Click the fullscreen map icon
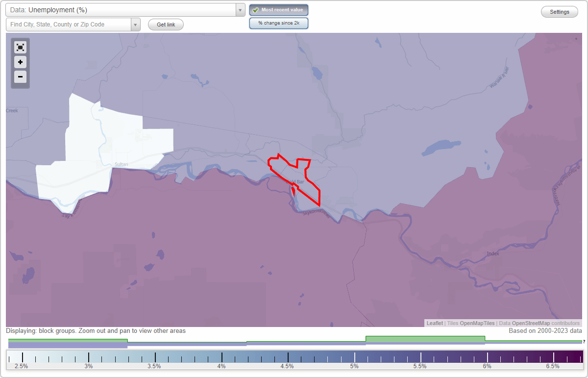The image size is (588, 378). tap(20, 48)
